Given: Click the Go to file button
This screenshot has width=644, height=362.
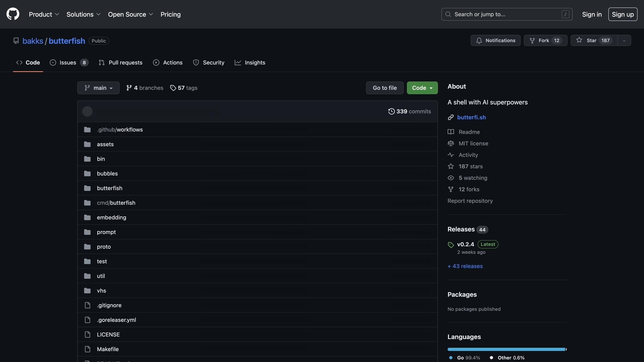Looking at the screenshot, I should pos(384,88).
